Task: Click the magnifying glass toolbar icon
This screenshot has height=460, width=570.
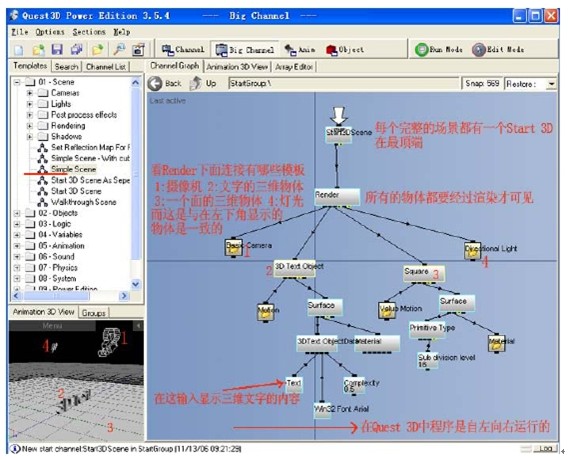Action: [x=119, y=50]
